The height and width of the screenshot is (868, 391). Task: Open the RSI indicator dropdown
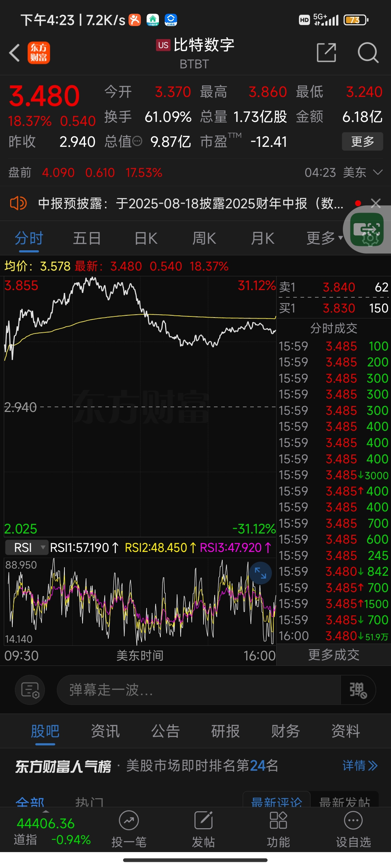coord(26,547)
